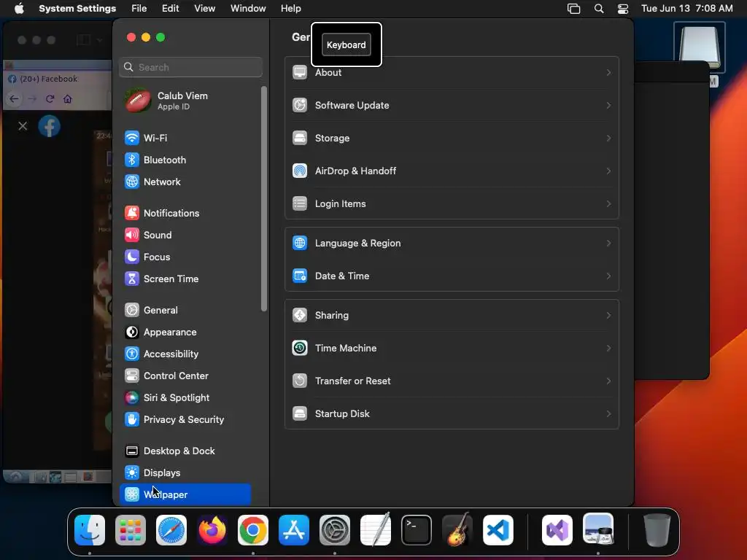Viewport: 747px width, 560px height.
Task: Expand Software Update chevron arrow
Action: 608,106
